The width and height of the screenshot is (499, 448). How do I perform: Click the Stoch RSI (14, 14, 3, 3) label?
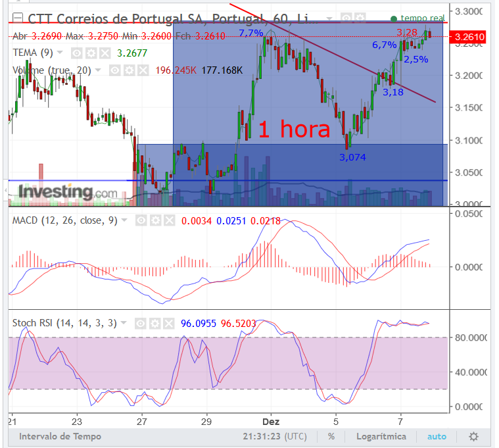pos(64,323)
